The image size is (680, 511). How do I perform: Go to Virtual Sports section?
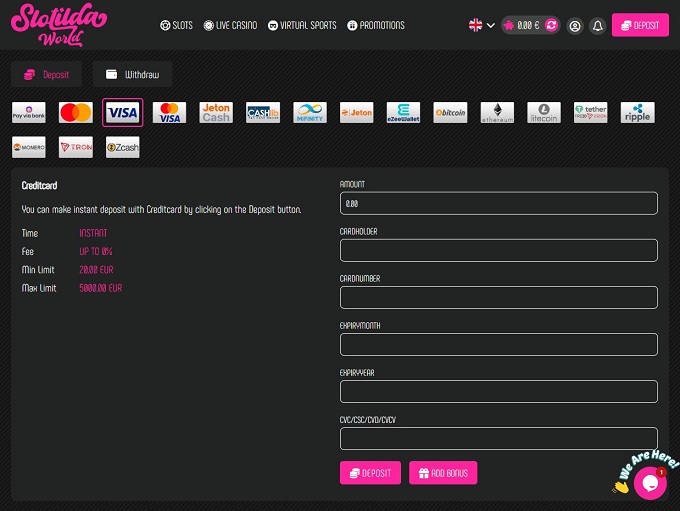coord(302,25)
